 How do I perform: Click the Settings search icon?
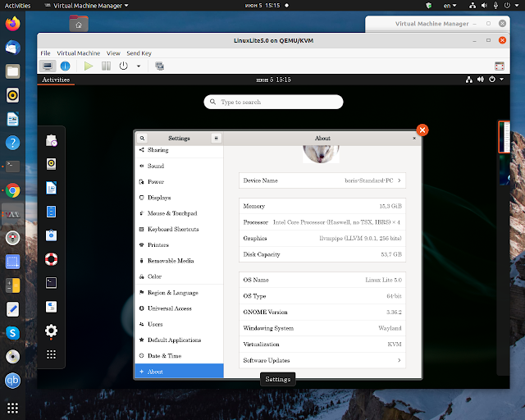(x=142, y=138)
